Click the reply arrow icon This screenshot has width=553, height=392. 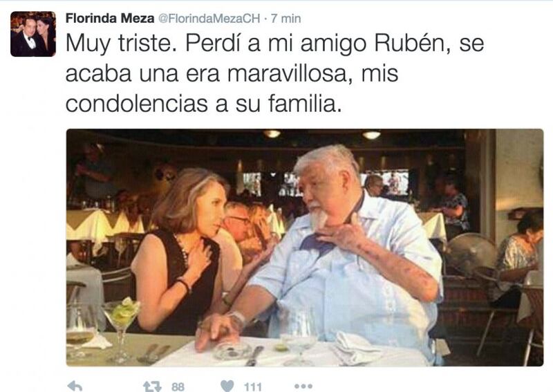click(75, 386)
